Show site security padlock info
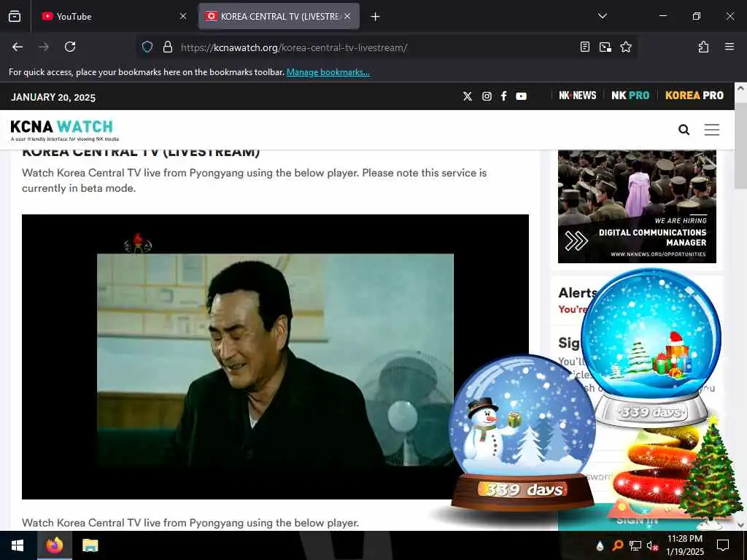Viewport: 747px width, 560px height. pyautogui.click(x=167, y=47)
